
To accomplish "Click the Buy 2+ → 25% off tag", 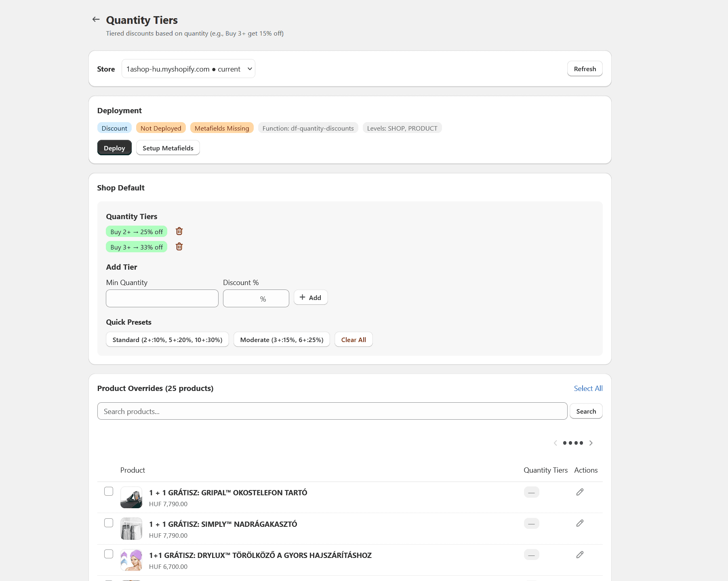I will coord(137,232).
